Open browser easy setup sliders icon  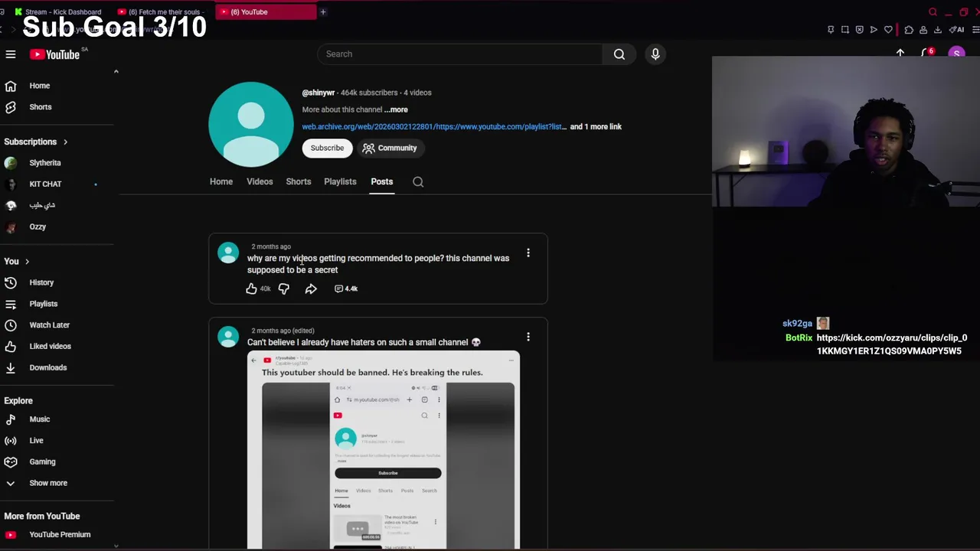(x=976, y=30)
